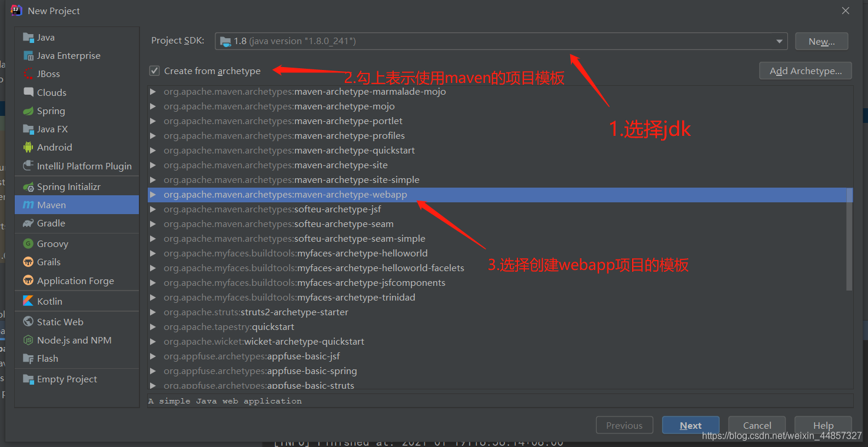Screen dimensions: 868x447
Task: Expand appfuse-basic-spring node
Action: 153,371
